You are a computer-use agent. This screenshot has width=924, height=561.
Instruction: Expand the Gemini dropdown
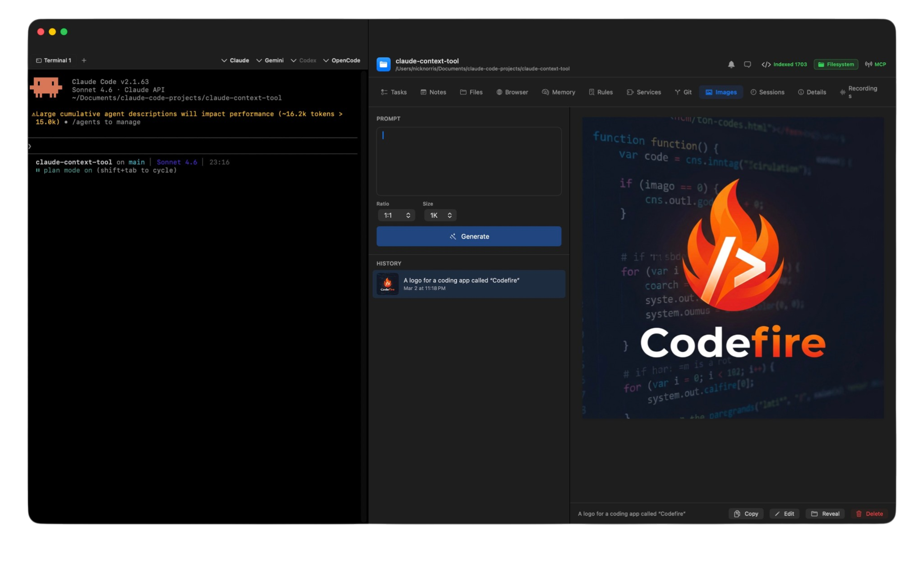click(270, 60)
